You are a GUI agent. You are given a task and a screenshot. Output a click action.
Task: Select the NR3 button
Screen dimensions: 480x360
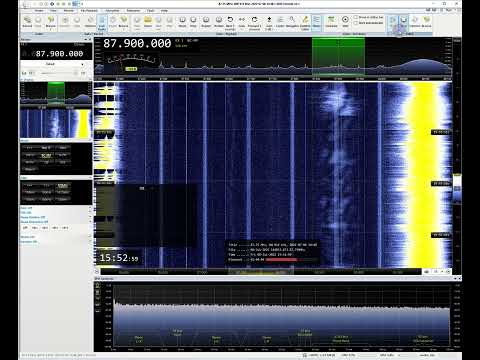point(54,228)
